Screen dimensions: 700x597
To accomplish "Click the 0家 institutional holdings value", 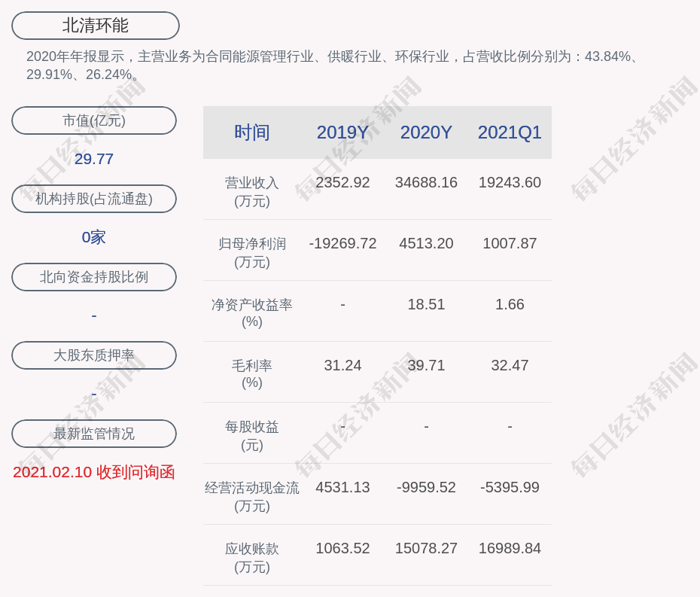I will [x=94, y=237].
